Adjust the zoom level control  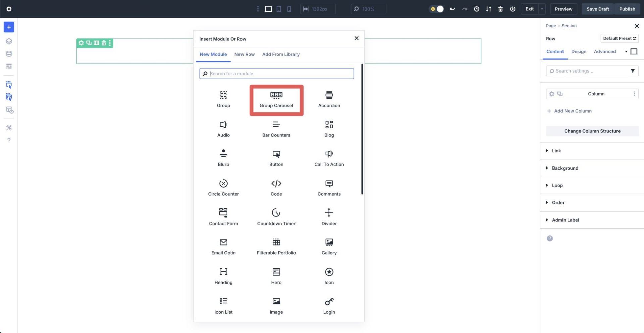click(368, 9)
